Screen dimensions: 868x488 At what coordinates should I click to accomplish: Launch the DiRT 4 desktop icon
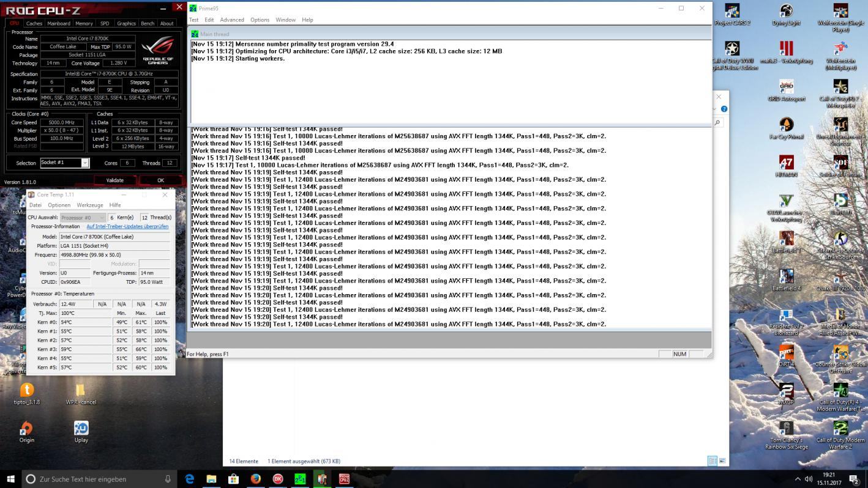click(x=786, y=356)
